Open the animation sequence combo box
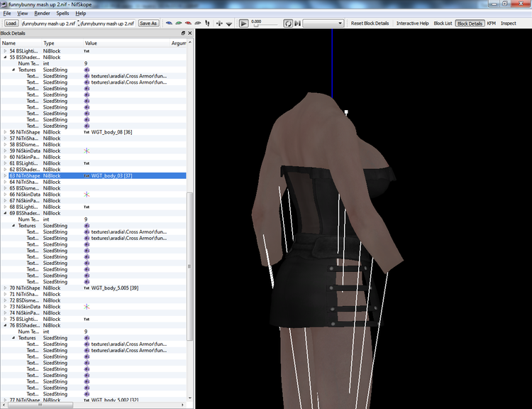 [x=323, y=23]
